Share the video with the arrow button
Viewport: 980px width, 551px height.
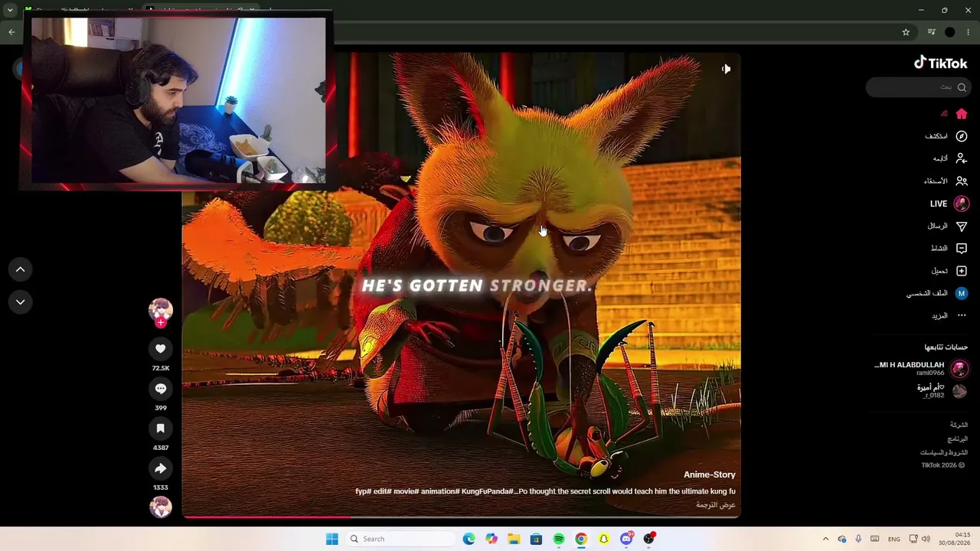[161, 468]
